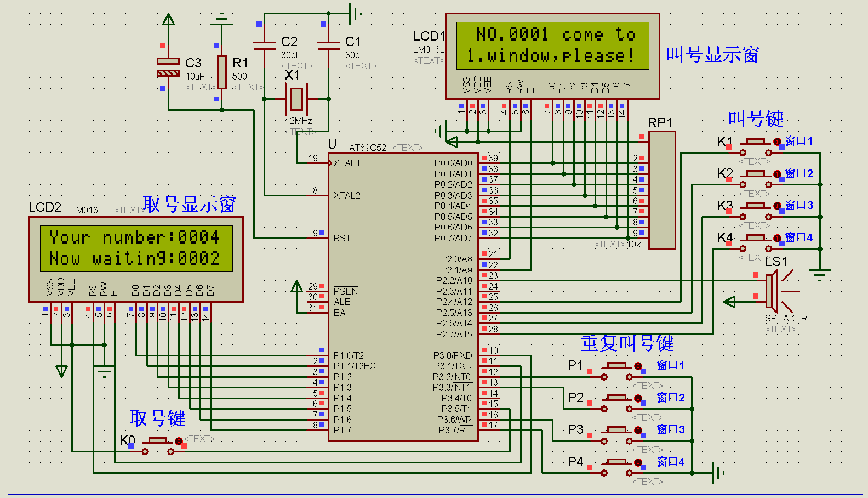Image resolution: width=868 pixels, height=498 pixels.
Task: Select capacitor C2
Action: tap(265, 45)
